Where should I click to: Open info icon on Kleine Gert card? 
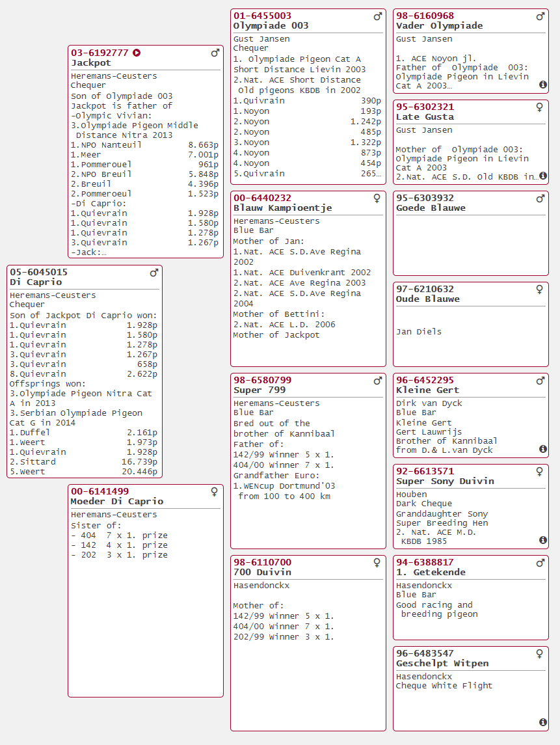[543, 449]
